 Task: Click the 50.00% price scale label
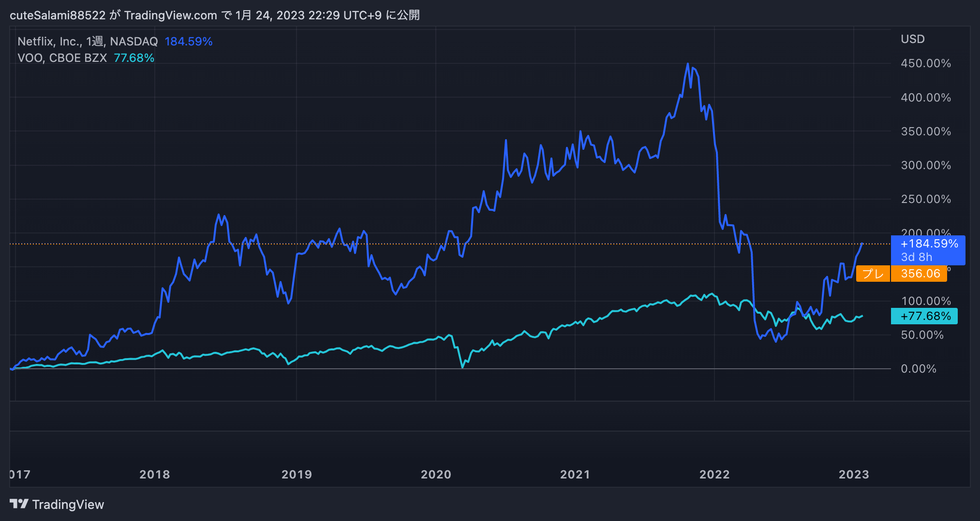[922, 335]
